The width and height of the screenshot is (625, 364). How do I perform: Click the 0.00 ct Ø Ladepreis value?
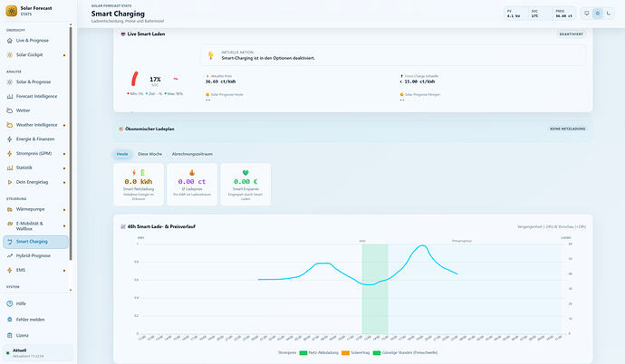[x=192, y=182]
